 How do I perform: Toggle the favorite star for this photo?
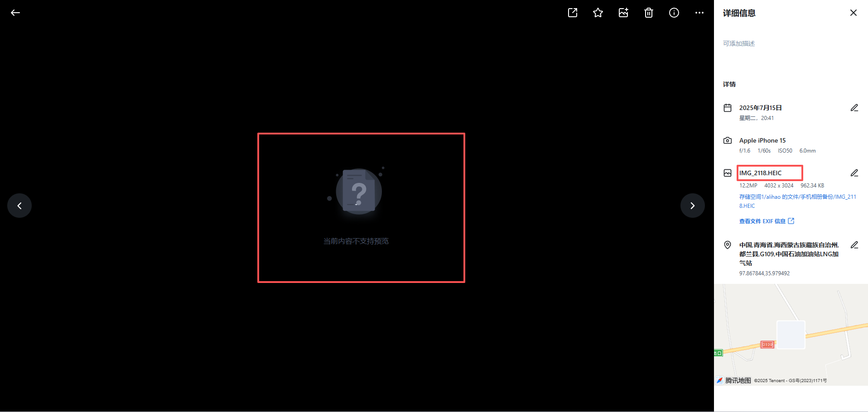coord(598,13)
